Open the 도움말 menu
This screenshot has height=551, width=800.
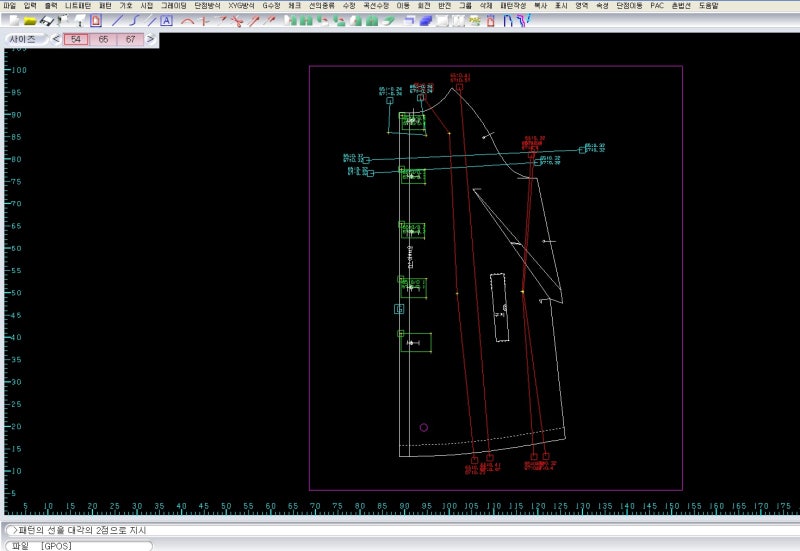tap(708, 5)
